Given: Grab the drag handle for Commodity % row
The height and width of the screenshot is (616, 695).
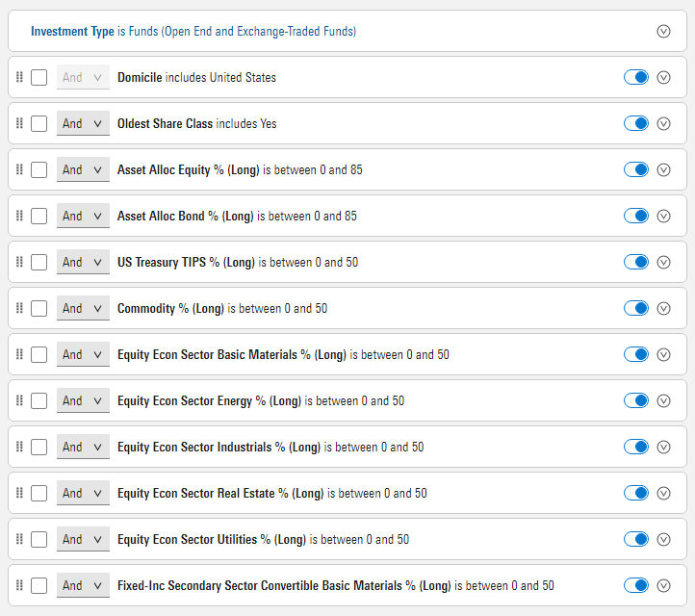Looking at the screenshot, I should [x=19, y=308].
